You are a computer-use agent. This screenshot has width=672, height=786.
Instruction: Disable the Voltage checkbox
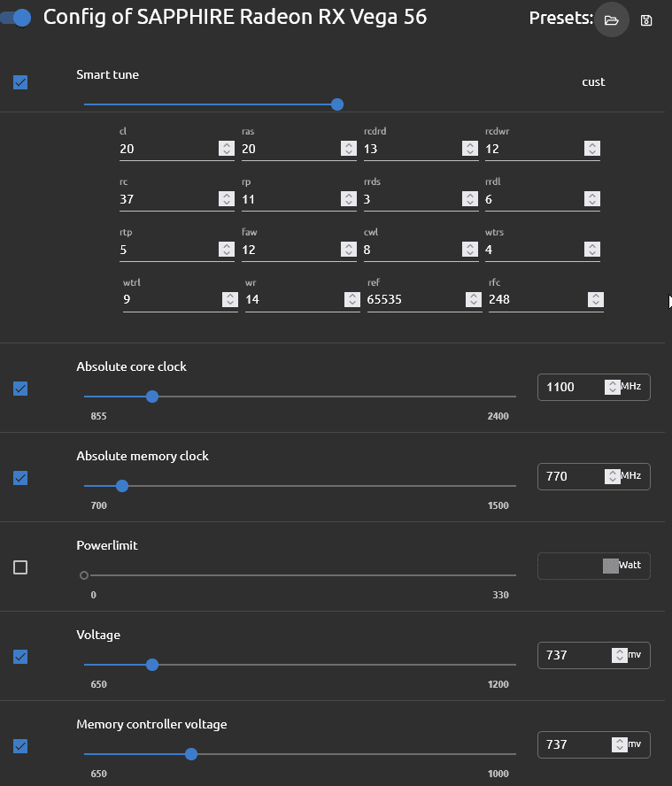(20, 657)
